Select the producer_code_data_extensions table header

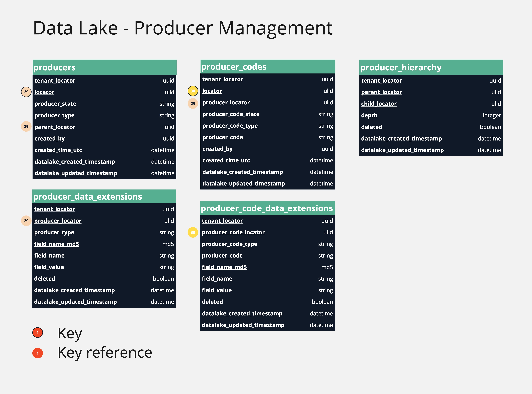267,208
